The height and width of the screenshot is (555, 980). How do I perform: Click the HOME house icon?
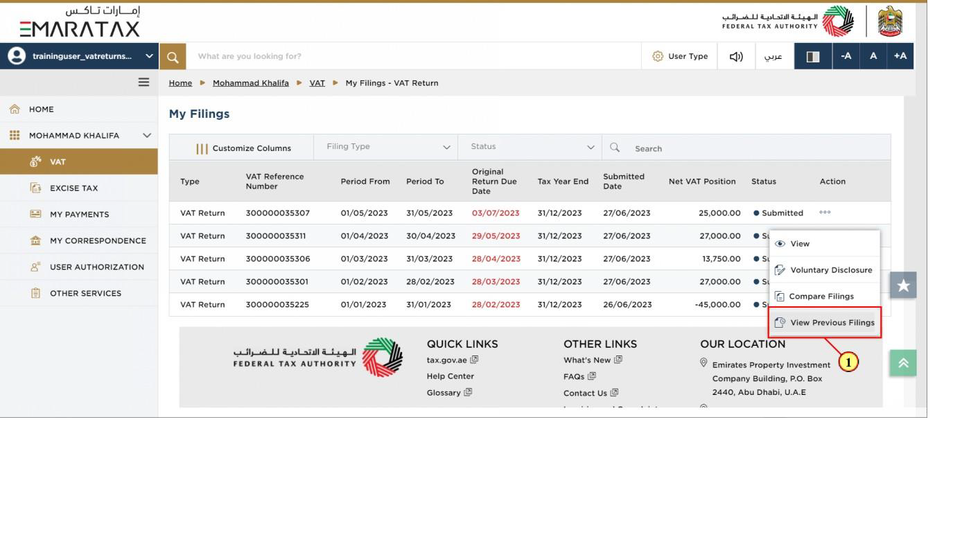(14, 109)
